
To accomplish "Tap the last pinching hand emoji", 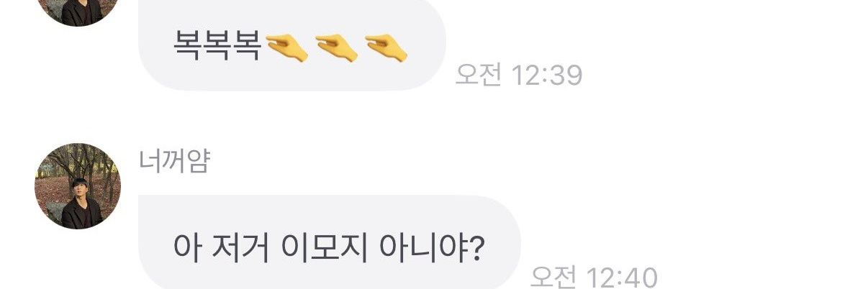I will pyautogui.click(x=386, y=48).
